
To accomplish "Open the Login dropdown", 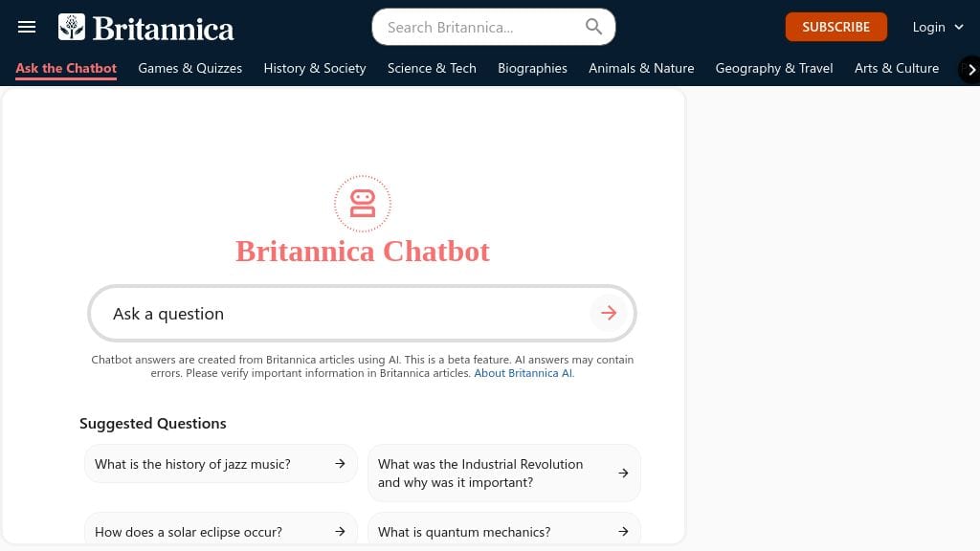I will pos(938,27).
